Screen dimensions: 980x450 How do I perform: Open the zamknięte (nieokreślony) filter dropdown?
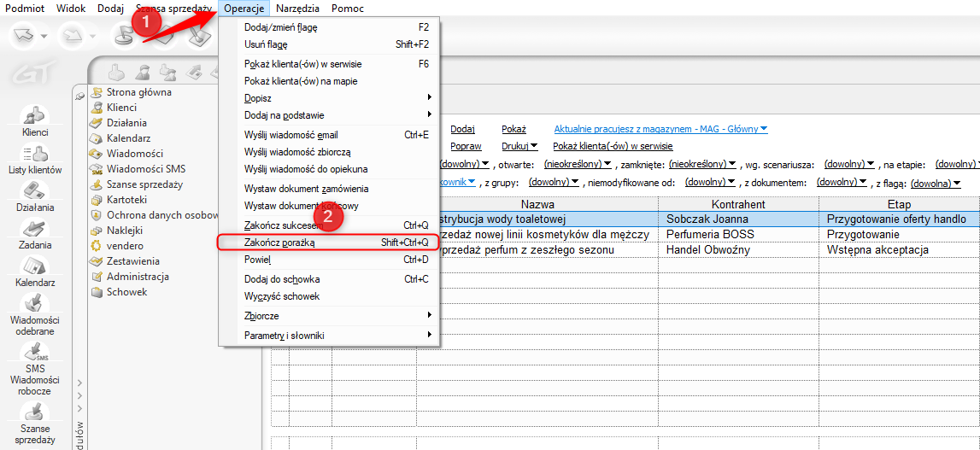pyautogui.click(x=701, y=164)
